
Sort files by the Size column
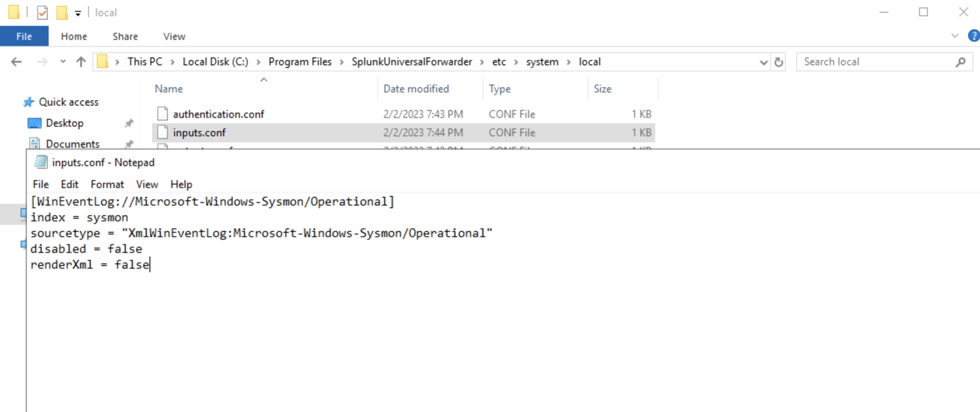(x=603, y=89)
